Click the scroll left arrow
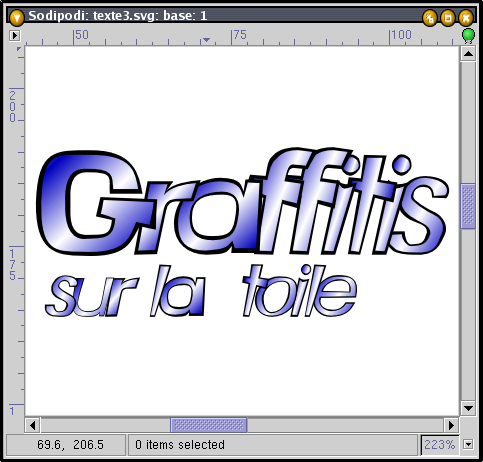Screen dimensions: 483x462 click(x=33, y=425)
